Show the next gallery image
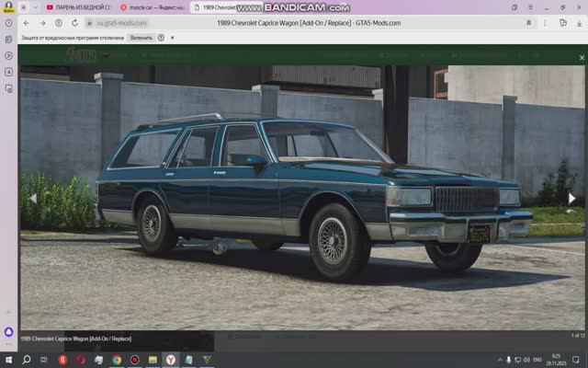Screen dimensions: 588x368 (571, 199)
